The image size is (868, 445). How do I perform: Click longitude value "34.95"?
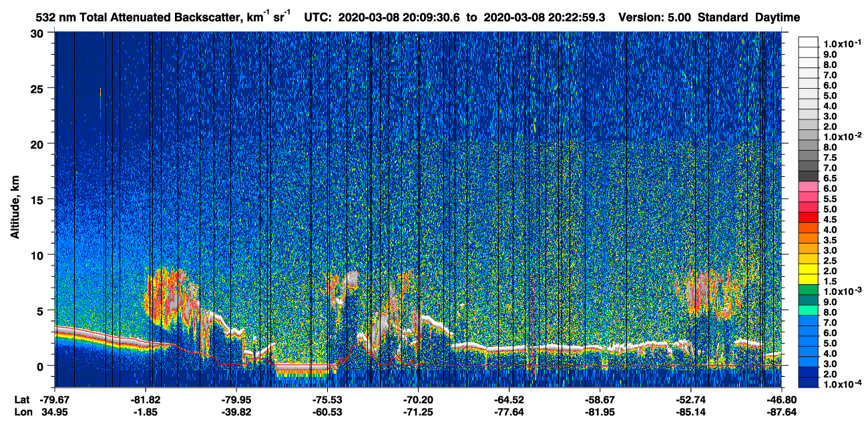(x=54, y=412)
